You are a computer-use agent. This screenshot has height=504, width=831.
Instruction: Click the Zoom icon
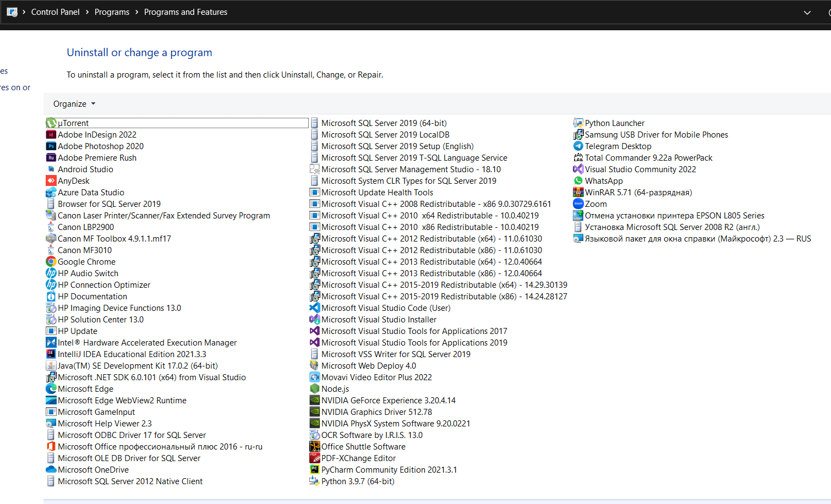pos(578,204)
